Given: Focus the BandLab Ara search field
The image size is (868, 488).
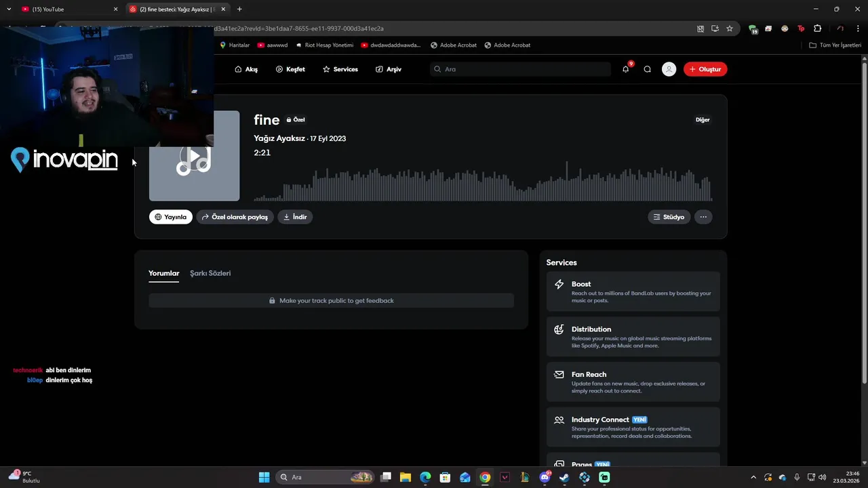Looking at the screenshot, I should coord(520,69).
